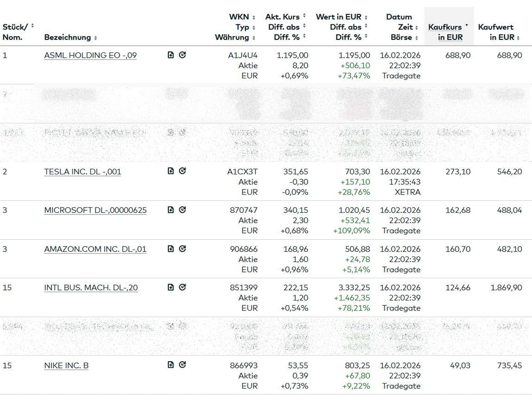The width and height of the screenshot is (532, 396).
Task: Refresh the Microsoft position quote
Action: [182, 210]
